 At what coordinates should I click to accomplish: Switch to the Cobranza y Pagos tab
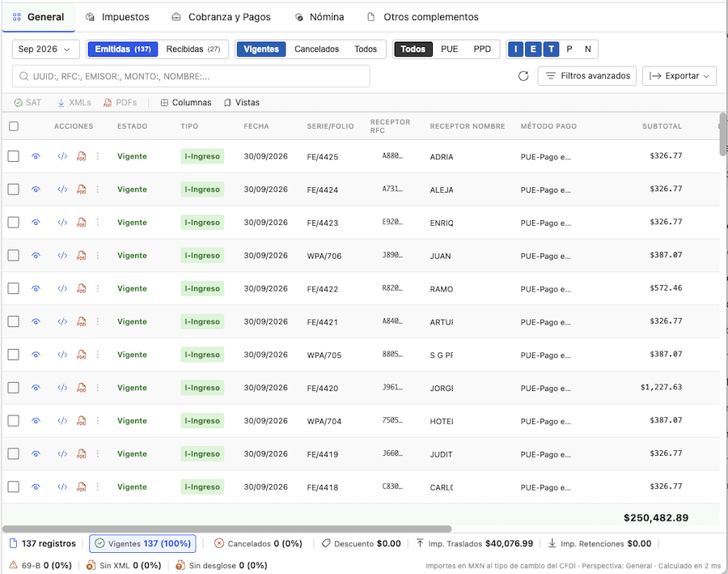coord(221,17)
